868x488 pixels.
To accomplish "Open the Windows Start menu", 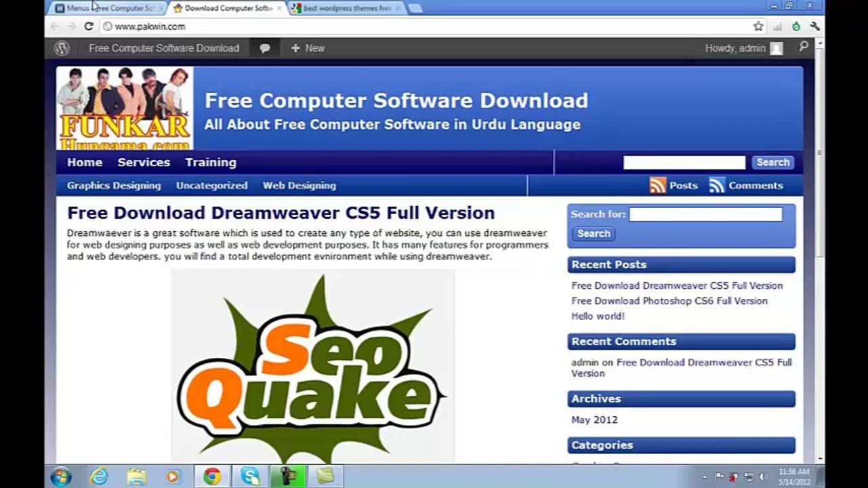I will point(60,476).
